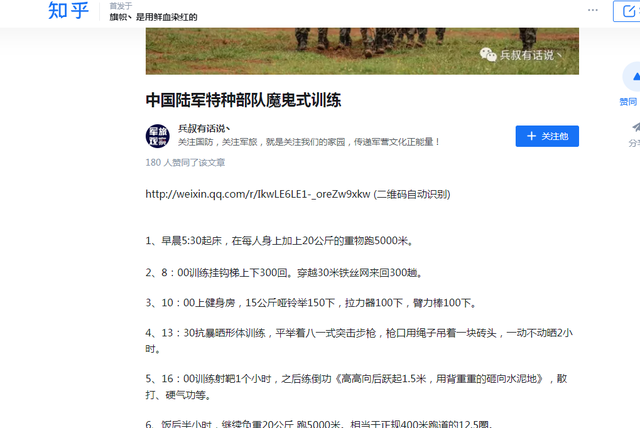Viewport: 640px width, 428px height.
Task: Open the author's avatar picture
Action: [157, 135]
